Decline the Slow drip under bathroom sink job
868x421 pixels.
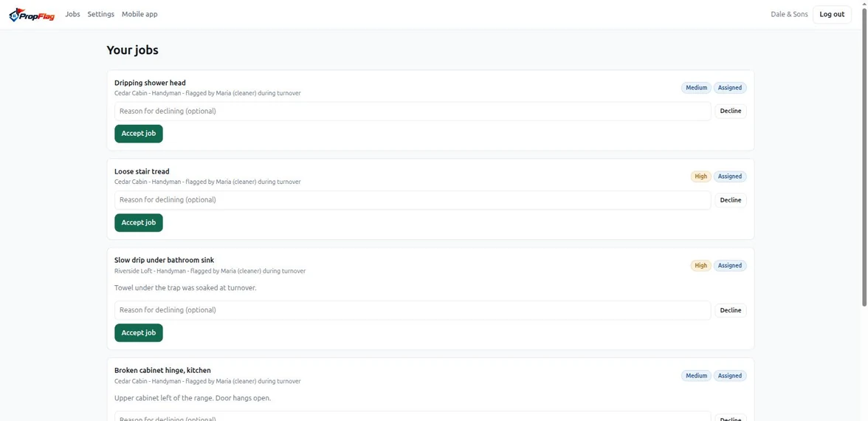730,310
